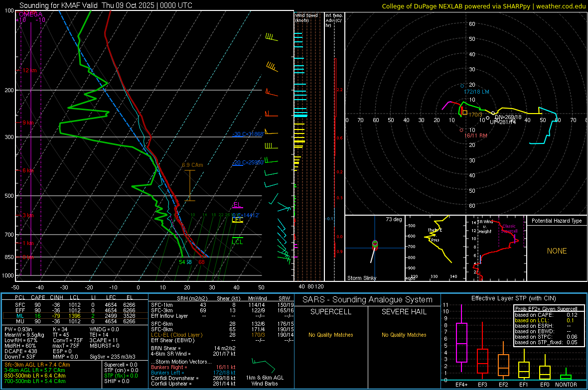Click the Wind Speed (knots) panel header
Viewport: 588px width, 390px height.
(306, 17)
